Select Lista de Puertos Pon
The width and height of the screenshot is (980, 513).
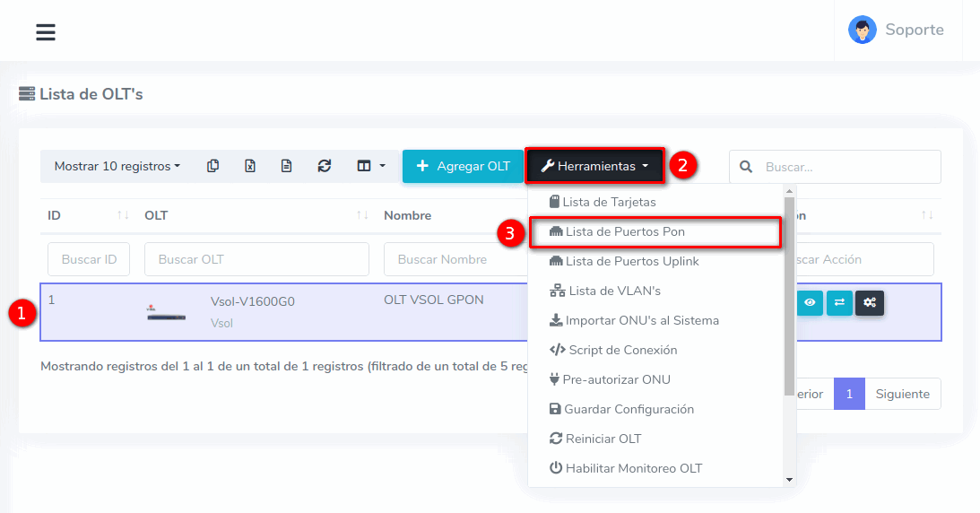tap(625, 231)
